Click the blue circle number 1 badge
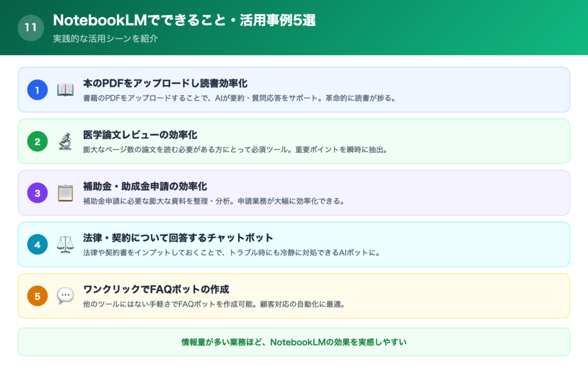This screenshot has width=588, height=368. tap(37, 89)
